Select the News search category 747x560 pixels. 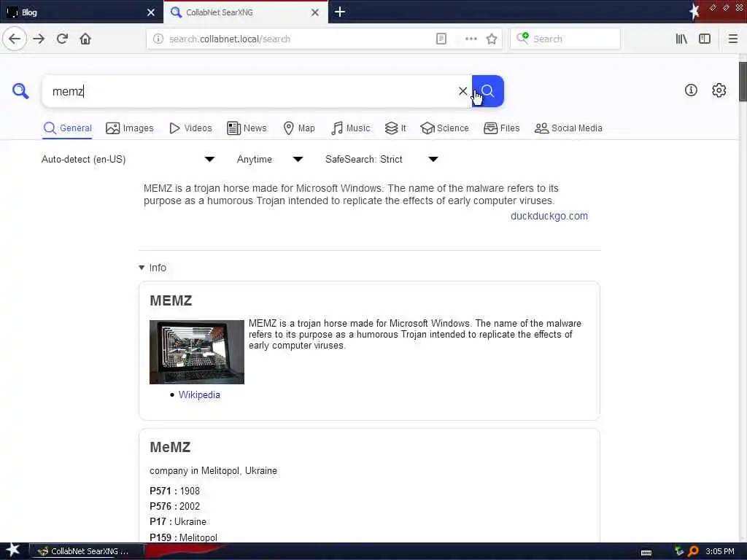coord(247,128)
